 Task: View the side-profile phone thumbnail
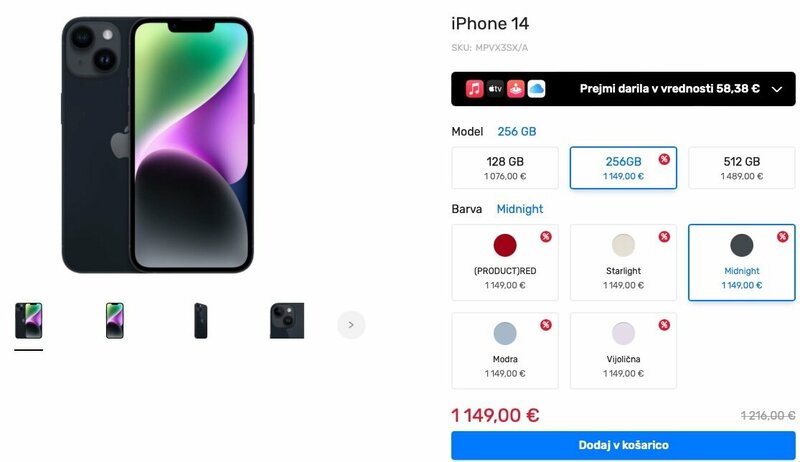(x=201, y=321)
